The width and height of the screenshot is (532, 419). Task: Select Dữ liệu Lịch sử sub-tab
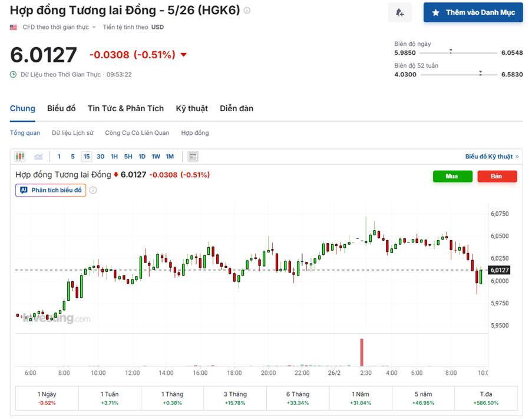[x=72, y=133]
